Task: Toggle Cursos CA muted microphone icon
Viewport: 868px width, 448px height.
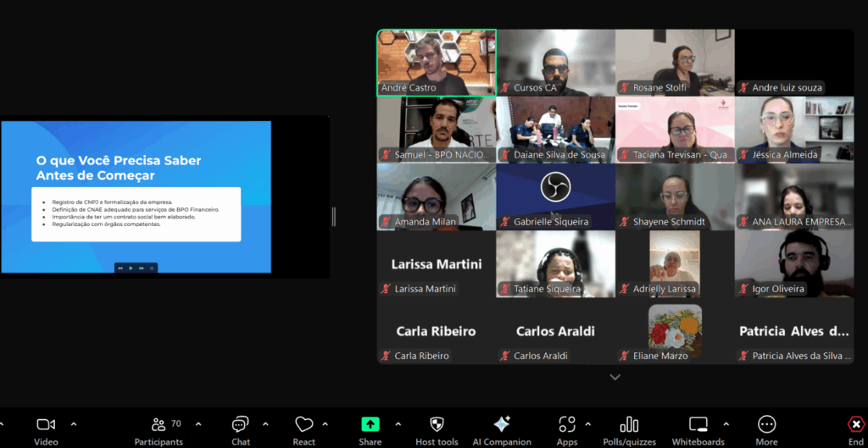Action: pyautogui.click(x=505, y=88)
